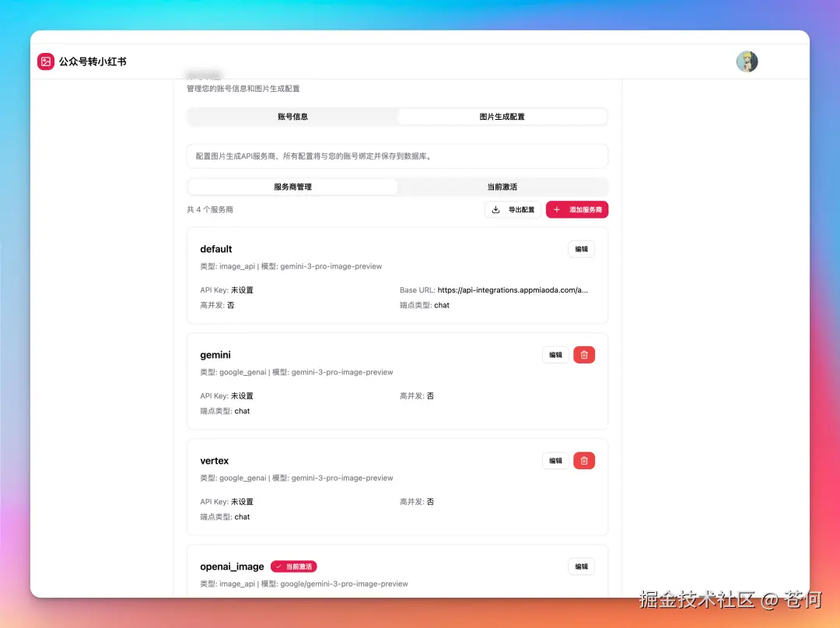Open the 服务商管理 sub-tab
Image resolution: width=840 pixels, height=628 pixels.
click(292, 187)
